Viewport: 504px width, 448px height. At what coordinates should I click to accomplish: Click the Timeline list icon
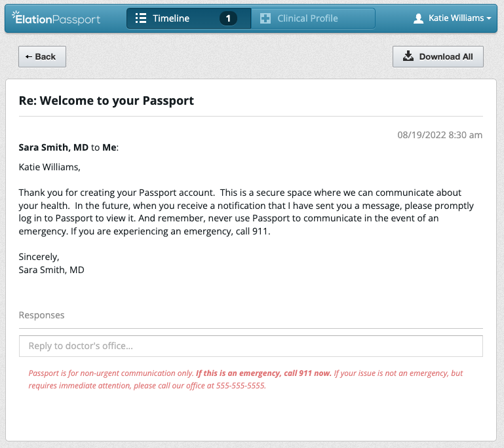pyautogui.click(x=141, y=18)
